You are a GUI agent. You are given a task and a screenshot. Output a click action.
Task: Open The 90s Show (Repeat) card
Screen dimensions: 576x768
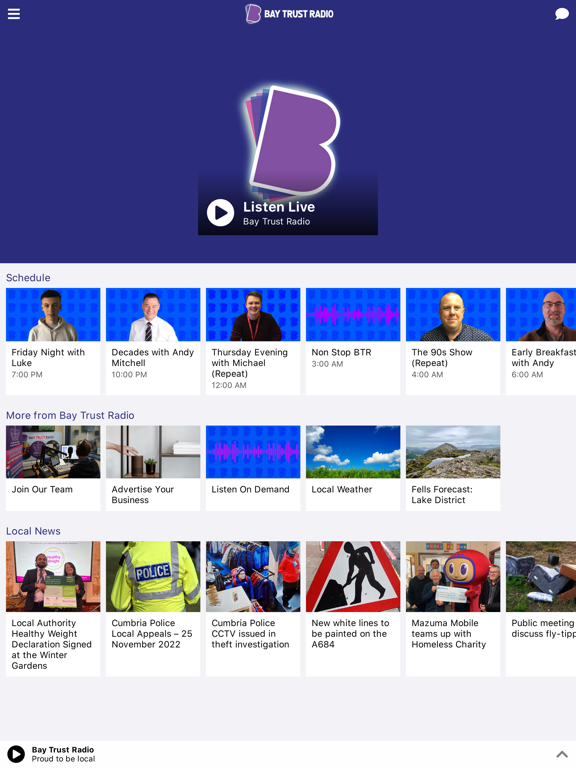[x=453, y=341]
